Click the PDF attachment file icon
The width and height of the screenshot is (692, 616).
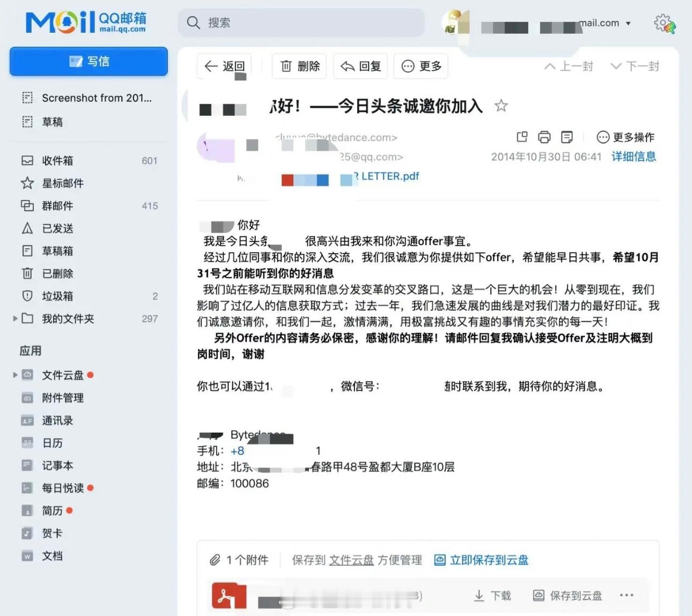click(229, 595)
